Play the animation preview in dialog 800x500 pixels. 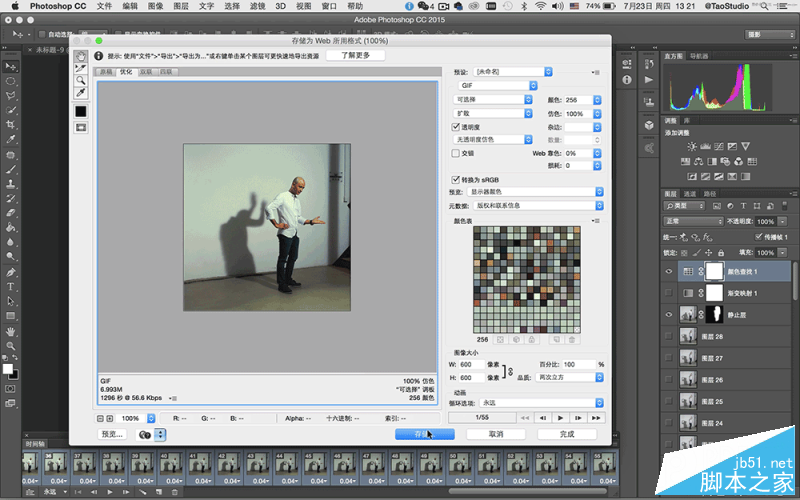560,418
